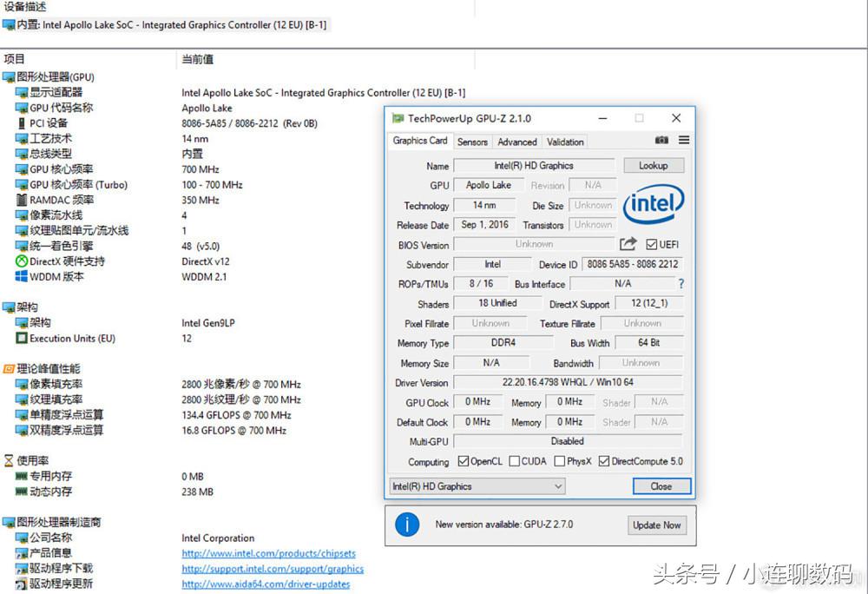This screenshot has width=868, height=594.
Task: Click the WDDM 版本 Windows icon
Action: point(22,276)
